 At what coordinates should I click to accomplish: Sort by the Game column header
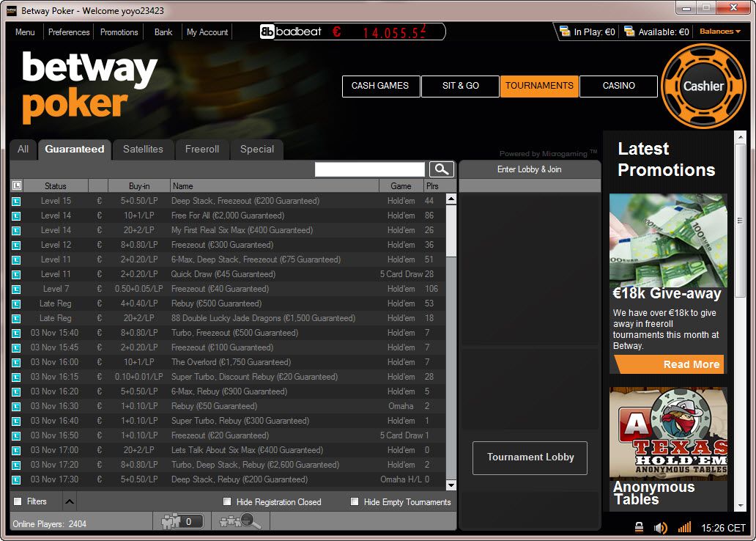coord(401,185)
